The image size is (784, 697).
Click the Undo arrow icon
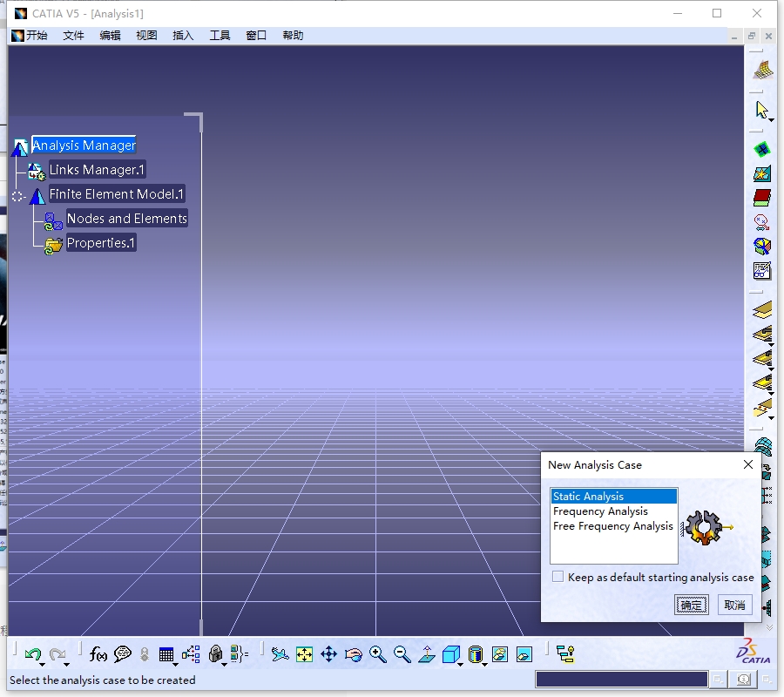pyautogui.click(x=33, y=653)
